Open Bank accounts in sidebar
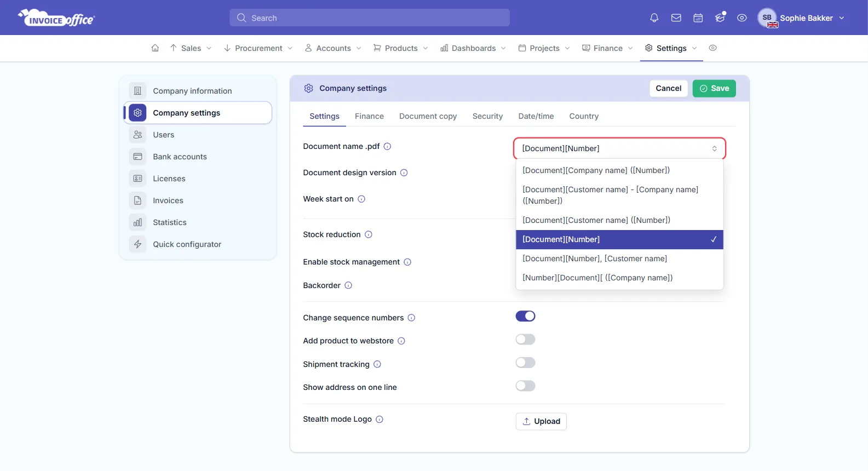 click(x=198, y=157)
